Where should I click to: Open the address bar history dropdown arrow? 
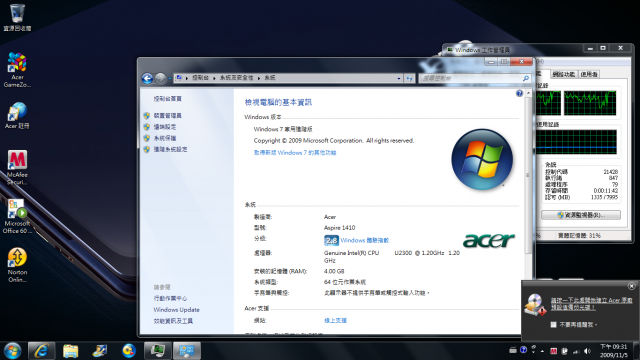click(399, 78)
